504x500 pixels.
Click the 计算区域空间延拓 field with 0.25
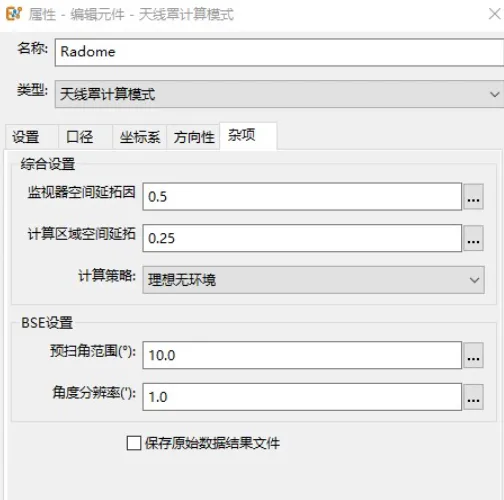(302, 238)
